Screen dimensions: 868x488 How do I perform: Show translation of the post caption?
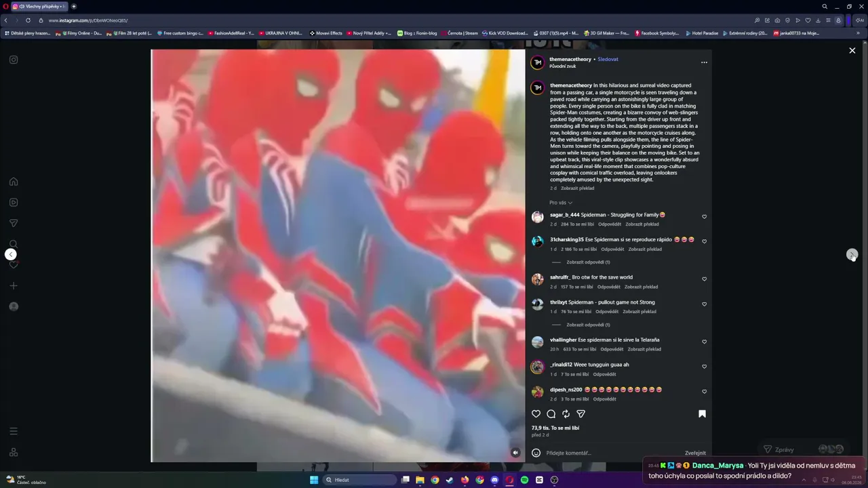click(578, 188)
